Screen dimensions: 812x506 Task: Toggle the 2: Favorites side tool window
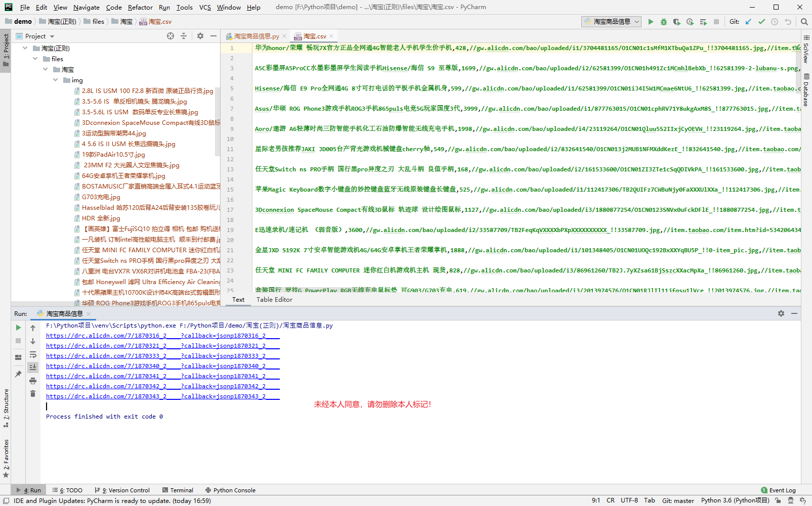(6, 458)
